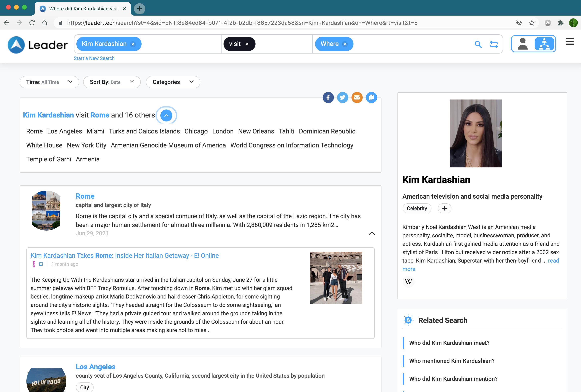Select Armenia in the places list

coord(88,159)
